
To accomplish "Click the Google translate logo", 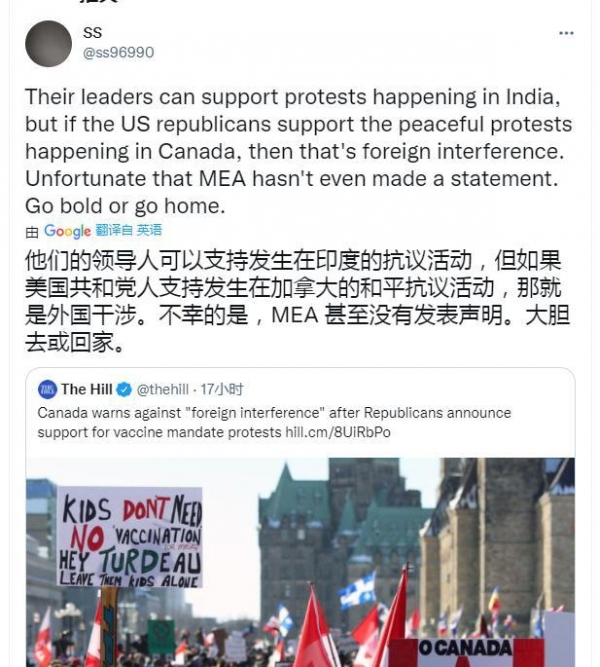I will point(67,231).
